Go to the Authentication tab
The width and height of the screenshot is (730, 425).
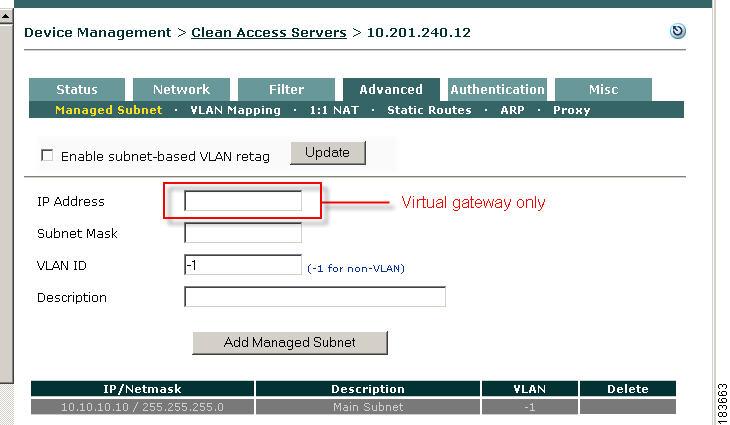point(497,89)
